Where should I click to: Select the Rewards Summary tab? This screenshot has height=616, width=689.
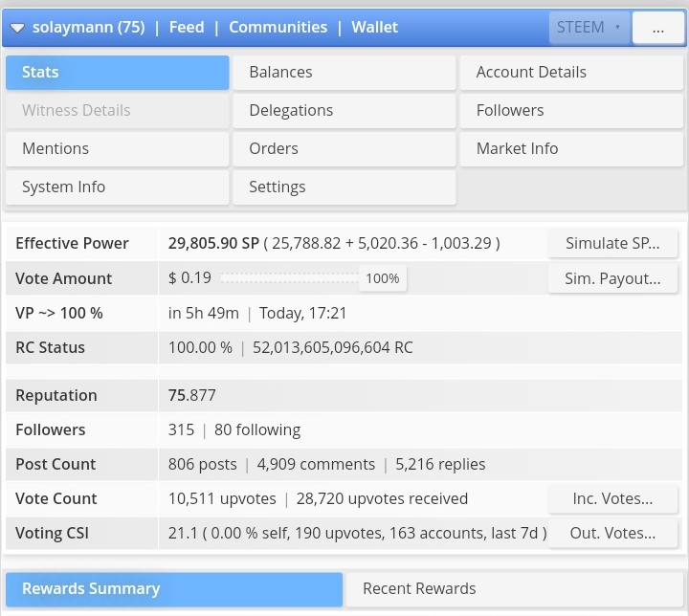pos(174,589)
